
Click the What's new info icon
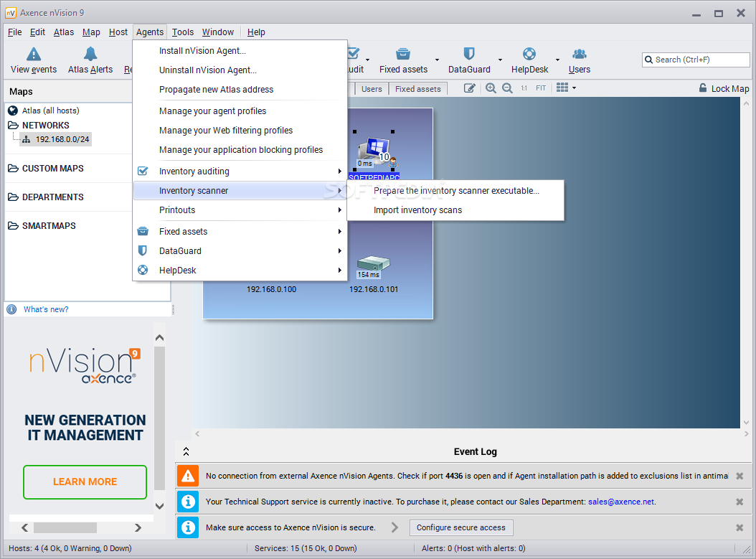click(x=11, y=310)
